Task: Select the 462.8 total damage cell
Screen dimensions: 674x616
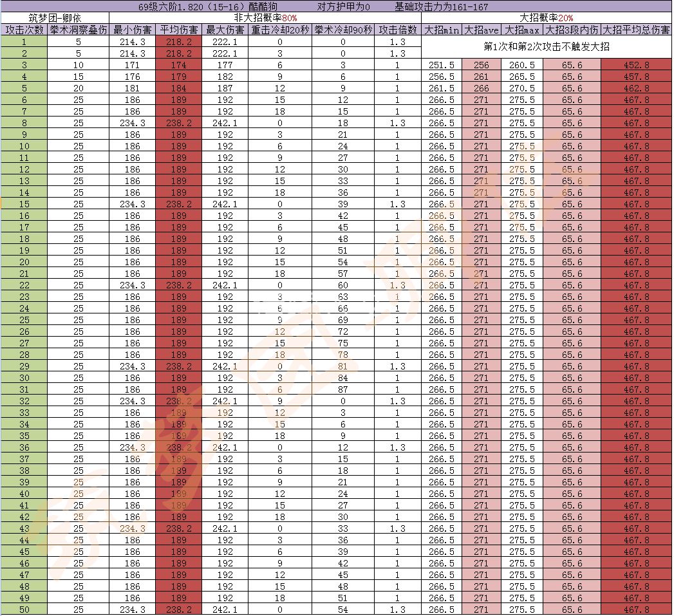Action: (x=636, y=88)
